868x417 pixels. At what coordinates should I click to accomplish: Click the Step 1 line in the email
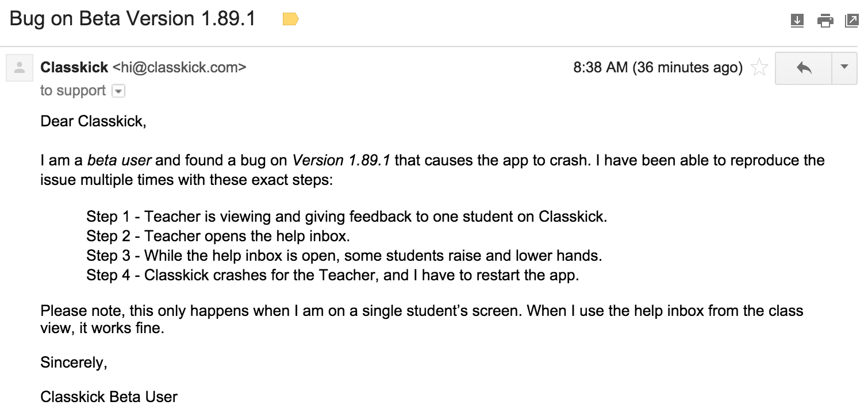pos(347,217)
